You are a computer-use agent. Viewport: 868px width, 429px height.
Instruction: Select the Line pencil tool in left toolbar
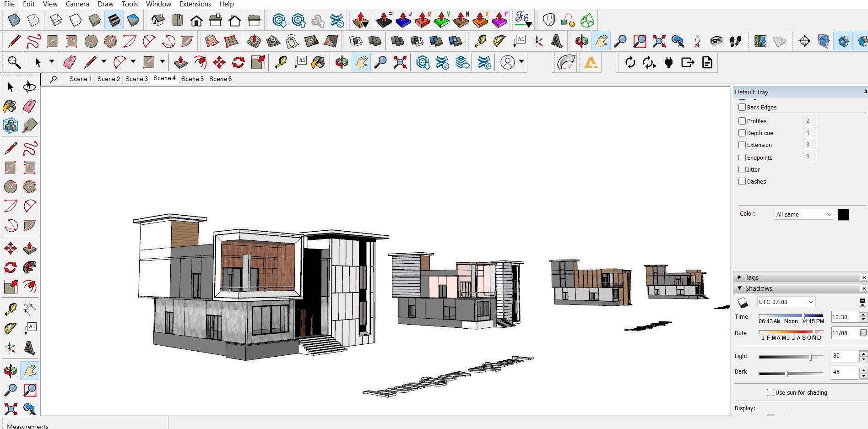click(x=10, y=148)
